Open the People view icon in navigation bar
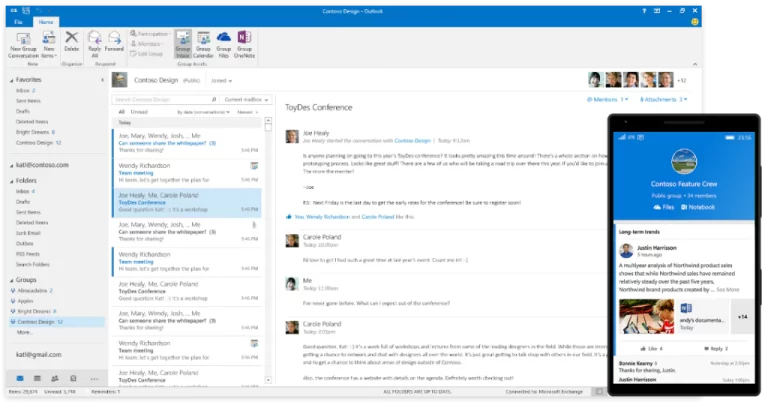Viewport: 768px width, 402px height. (55, 378)
